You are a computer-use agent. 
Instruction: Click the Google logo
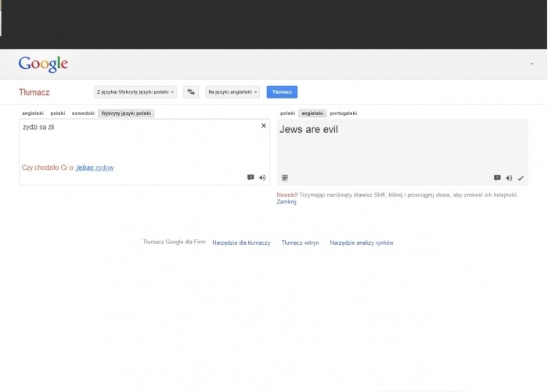43,64
